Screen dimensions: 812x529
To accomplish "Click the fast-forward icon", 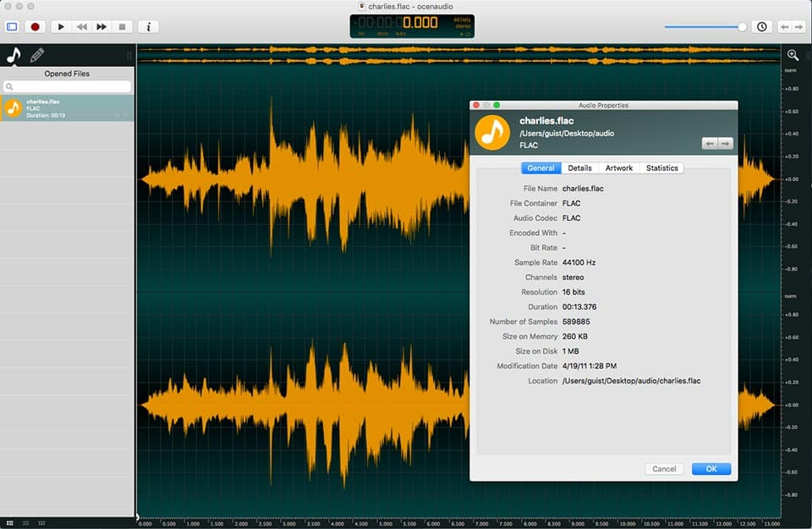I will point(101,26).
